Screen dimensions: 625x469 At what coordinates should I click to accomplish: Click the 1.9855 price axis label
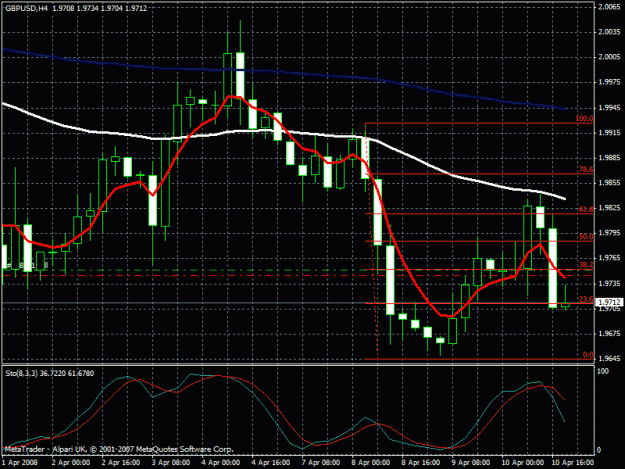[609, 183]
